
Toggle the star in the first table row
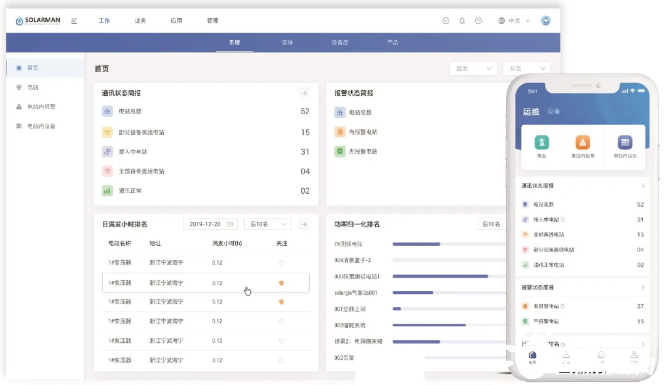click(x=281, y=263)
